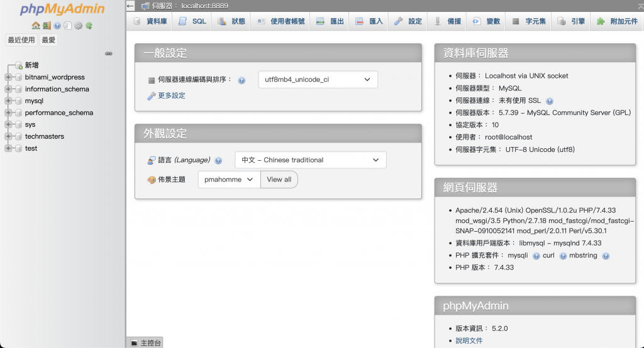644x348 pixels.
Task: Open the 更多設定 more settings link
Action: tap(172, 95)
